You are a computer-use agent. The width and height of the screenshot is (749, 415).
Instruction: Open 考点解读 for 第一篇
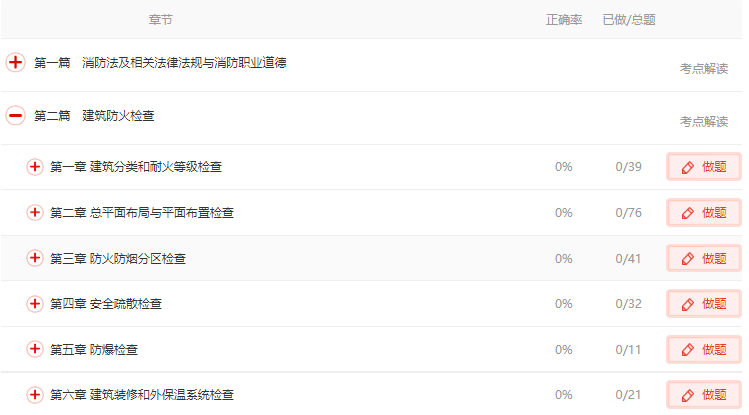click(x=704, y=69)
